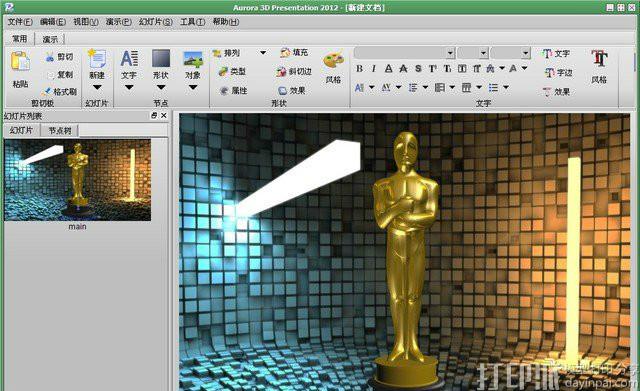
Task: Click the 类型 shape type button
Action: pos(232,71)
